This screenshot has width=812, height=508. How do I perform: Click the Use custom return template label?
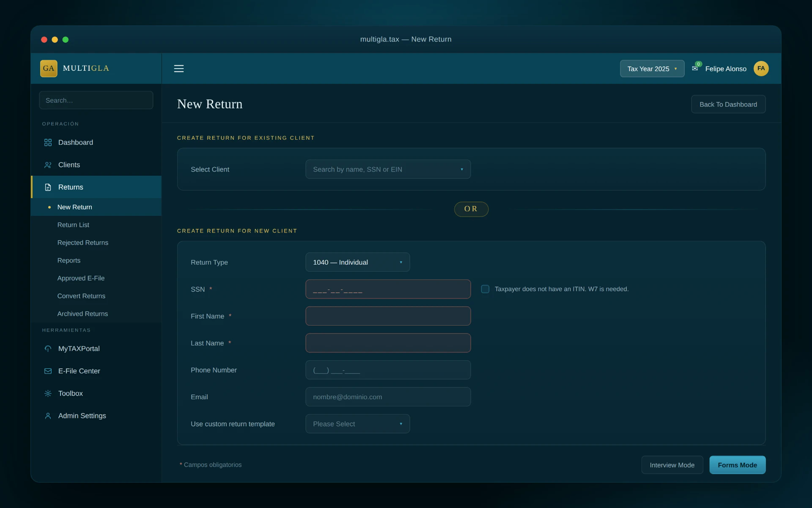tap(233, 424)
